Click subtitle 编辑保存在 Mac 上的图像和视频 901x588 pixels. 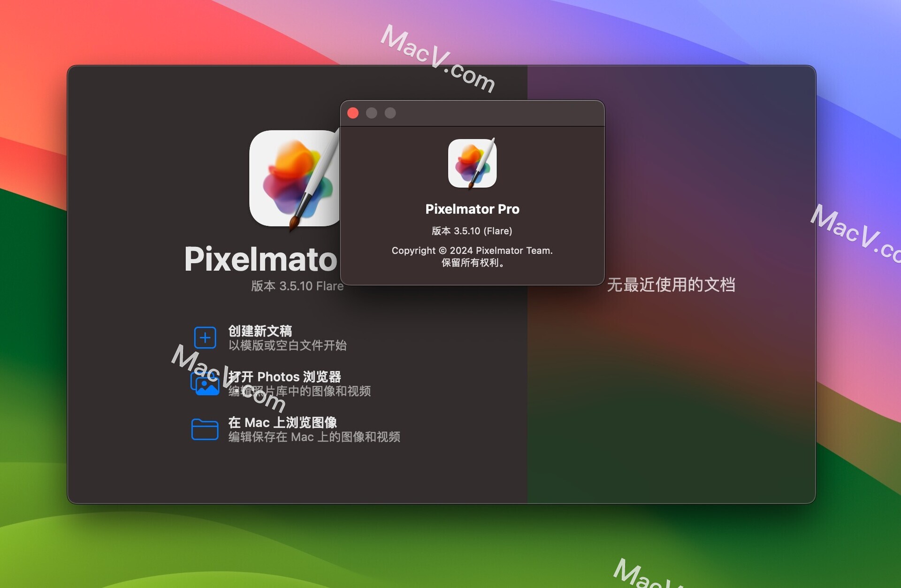click(314, 436)
